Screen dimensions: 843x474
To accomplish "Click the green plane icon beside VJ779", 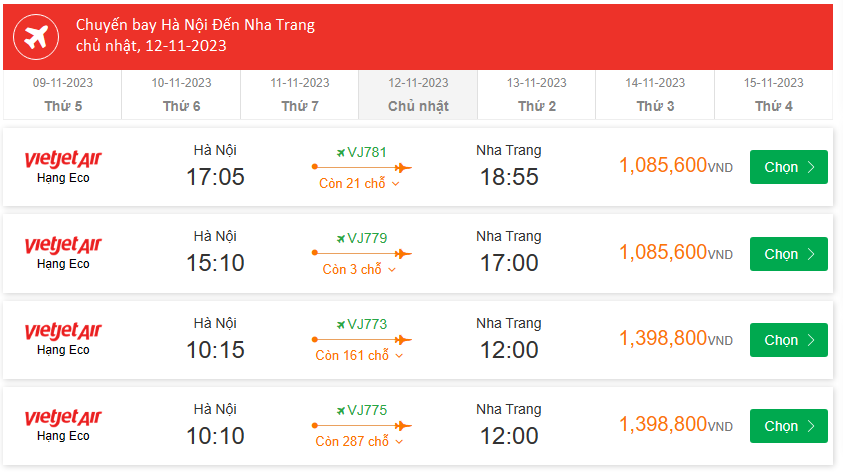I will coord(341,238).
